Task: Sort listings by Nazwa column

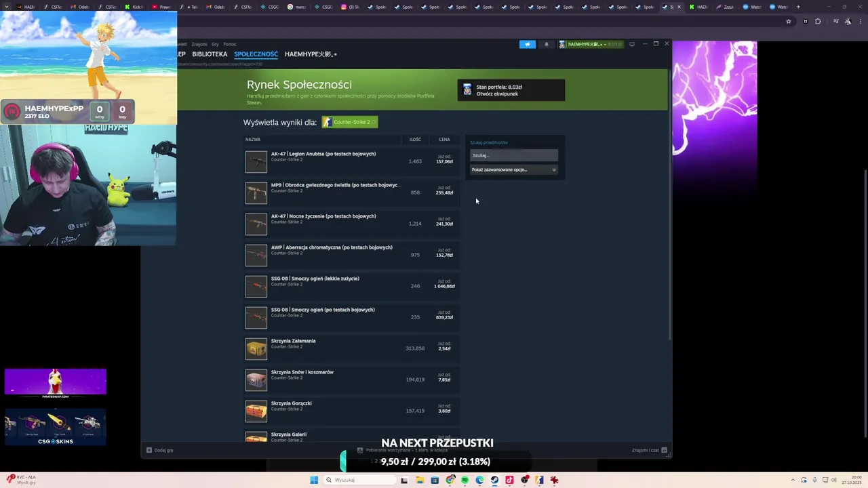Action: point(253,140)
